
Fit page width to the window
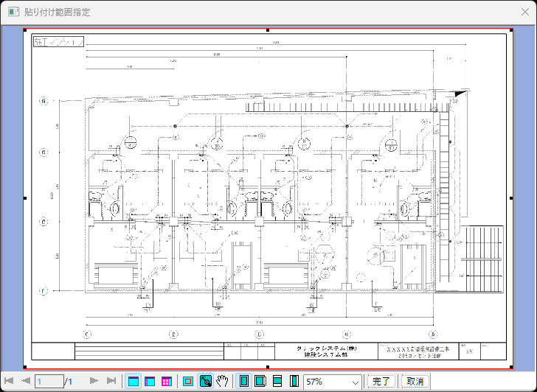click(277, 381)
